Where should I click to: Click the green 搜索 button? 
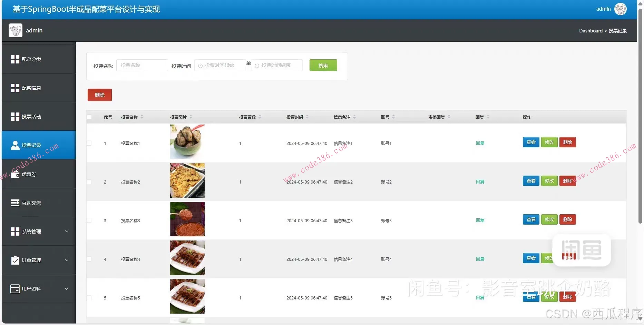coord(323,65)
